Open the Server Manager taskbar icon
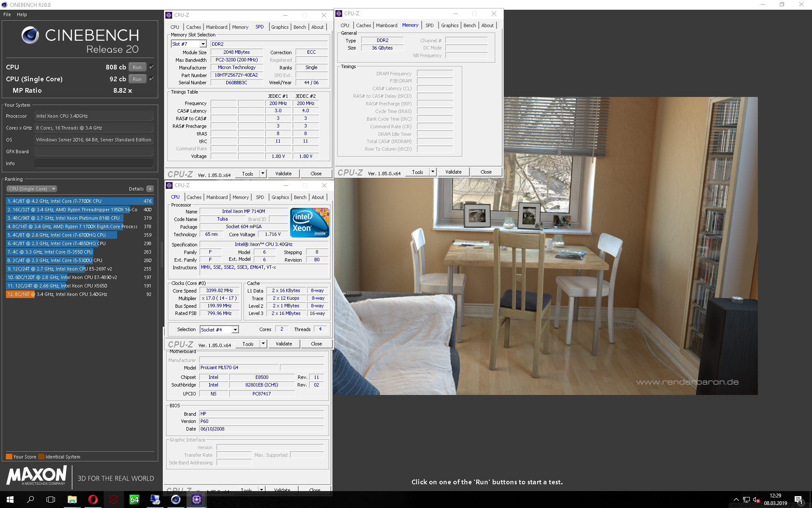 (155, 500)
